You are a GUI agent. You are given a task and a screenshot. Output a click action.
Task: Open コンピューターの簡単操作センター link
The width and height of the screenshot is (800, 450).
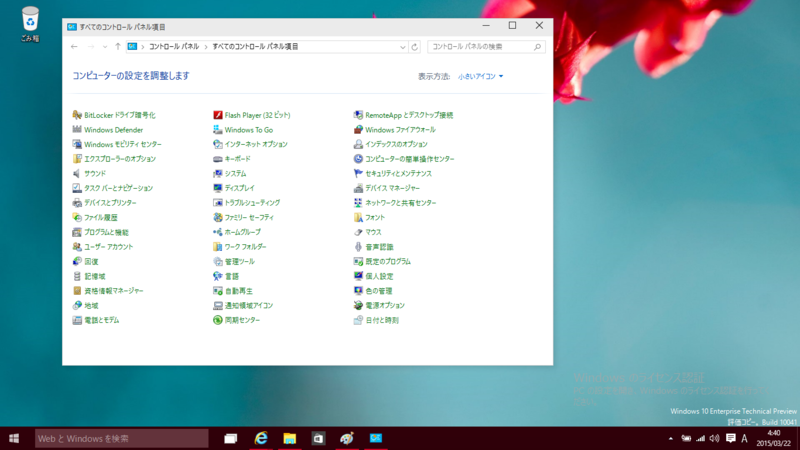(410, 159)
